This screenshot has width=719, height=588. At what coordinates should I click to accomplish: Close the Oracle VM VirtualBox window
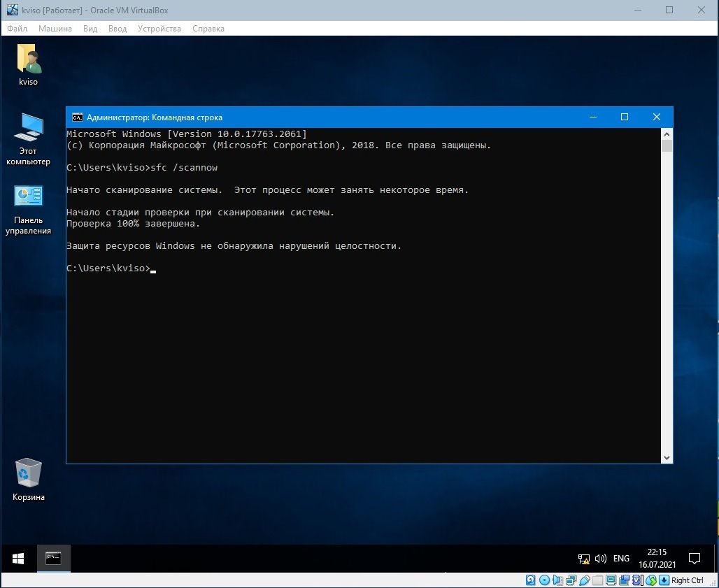pyautogui.click(x=701, y=10)
